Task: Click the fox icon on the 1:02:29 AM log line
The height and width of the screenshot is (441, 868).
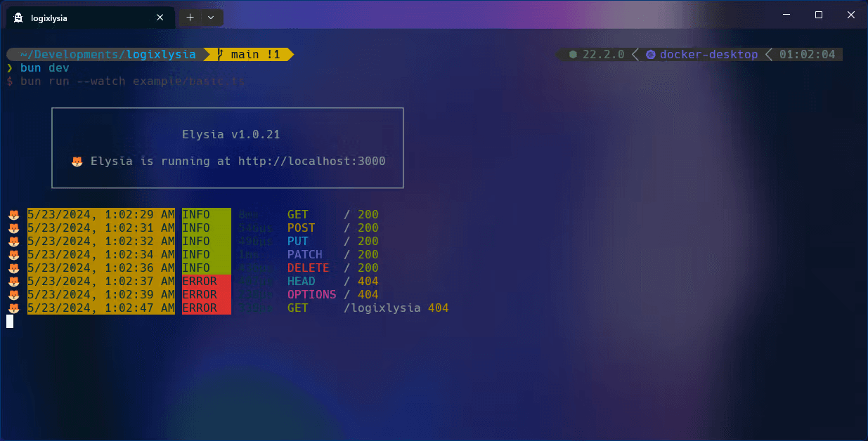Action: click(13, 215)
